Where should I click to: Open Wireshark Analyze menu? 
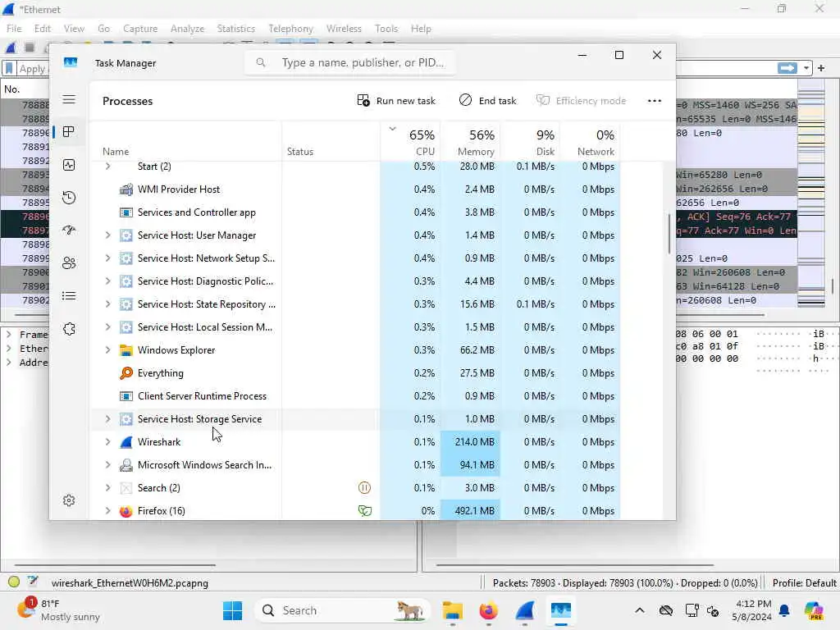(187, 29)
